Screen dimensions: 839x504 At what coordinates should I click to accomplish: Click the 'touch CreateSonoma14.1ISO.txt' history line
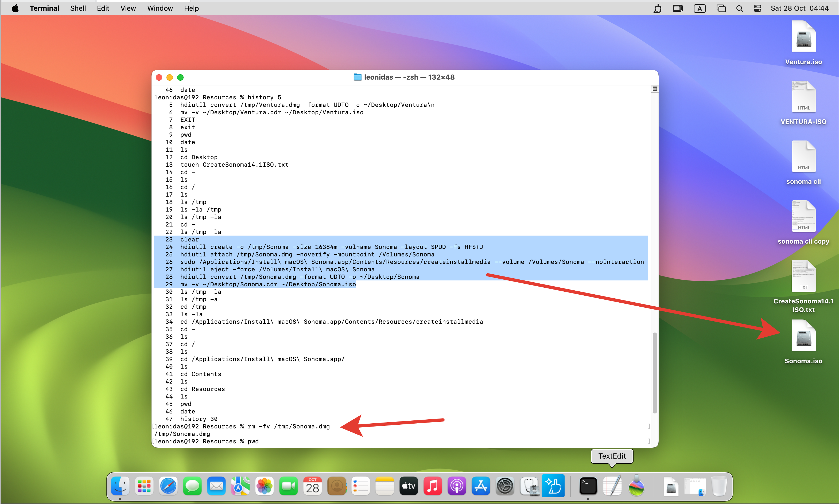[234, 165]
